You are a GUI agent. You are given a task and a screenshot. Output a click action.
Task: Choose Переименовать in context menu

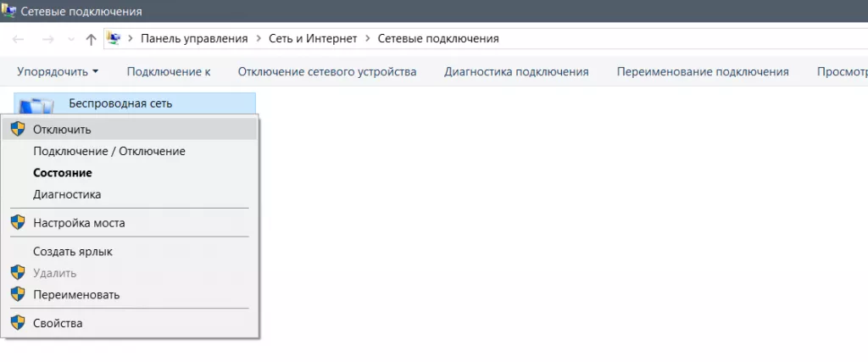tap(130, 295)
